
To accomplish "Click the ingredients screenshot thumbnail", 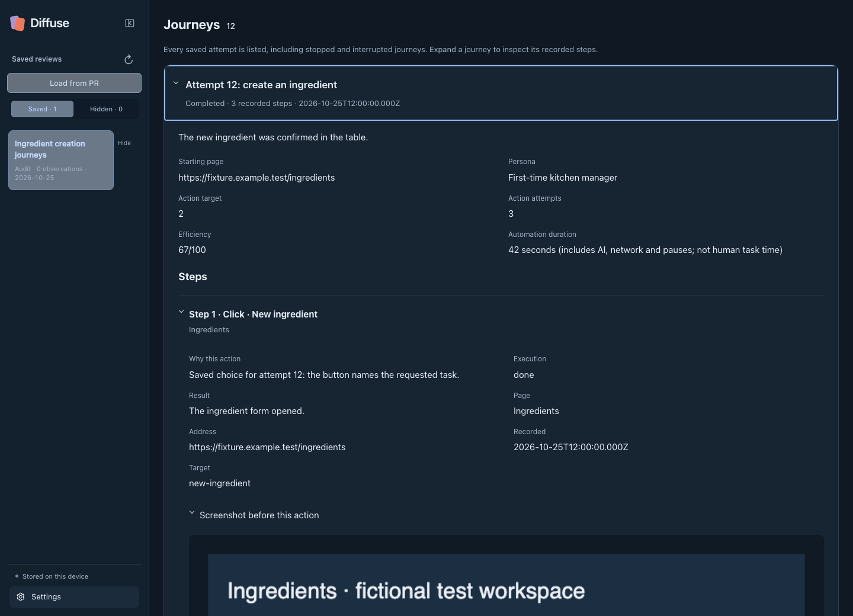I will point(506,585).
